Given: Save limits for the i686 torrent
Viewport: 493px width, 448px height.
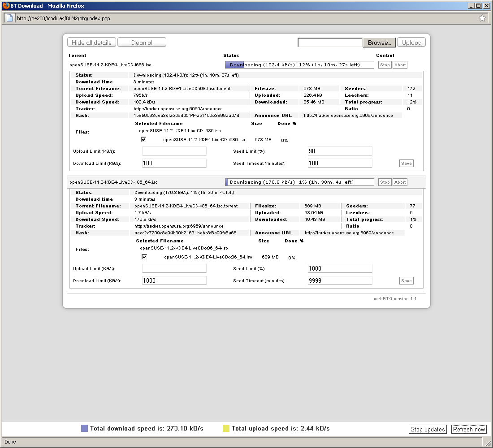Looking at the screenshot, I should [x=407, y=163].
